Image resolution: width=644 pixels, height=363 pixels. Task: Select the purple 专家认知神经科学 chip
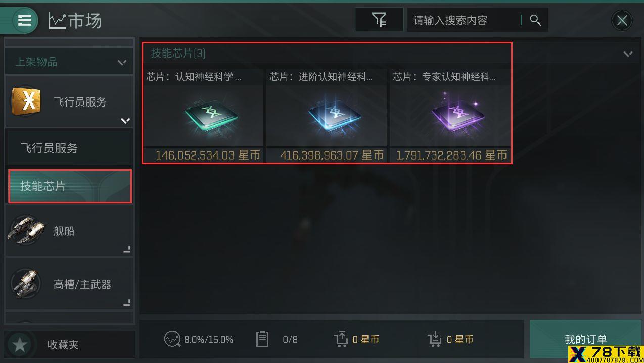pos(450,116)
